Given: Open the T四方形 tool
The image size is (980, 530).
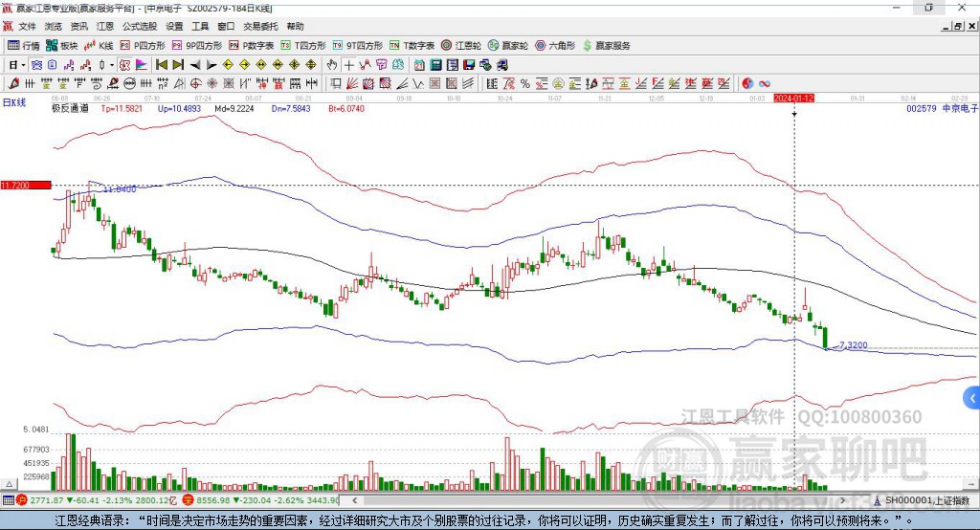Looking at the screenshot, I should (303, 46).
